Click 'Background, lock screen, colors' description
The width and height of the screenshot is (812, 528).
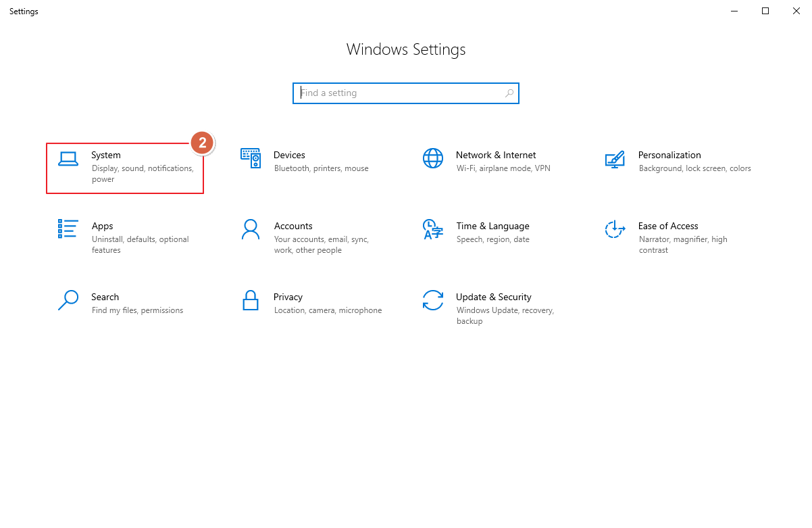pos(695,168)
